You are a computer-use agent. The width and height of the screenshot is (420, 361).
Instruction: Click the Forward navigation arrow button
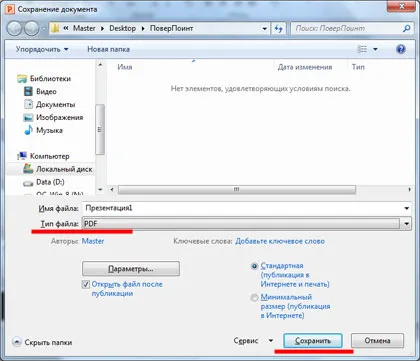[x=32, y=29]
